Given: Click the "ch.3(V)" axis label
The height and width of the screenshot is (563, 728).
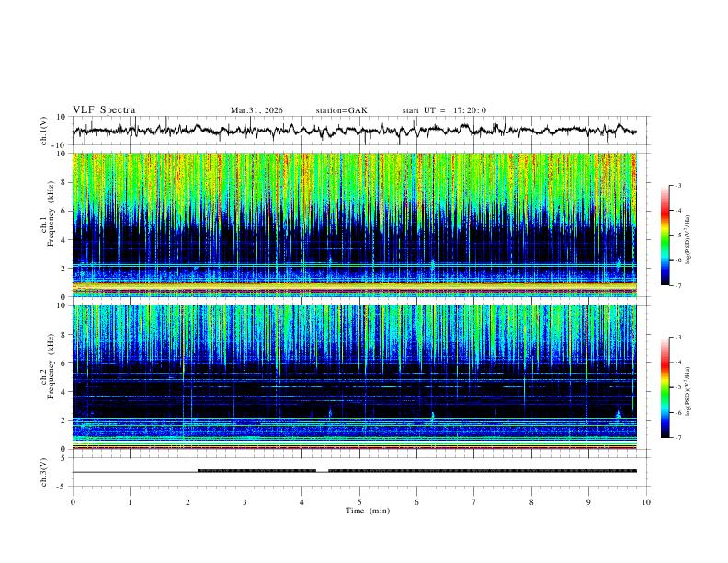Looking at the screenshot, I should (43, 473).
